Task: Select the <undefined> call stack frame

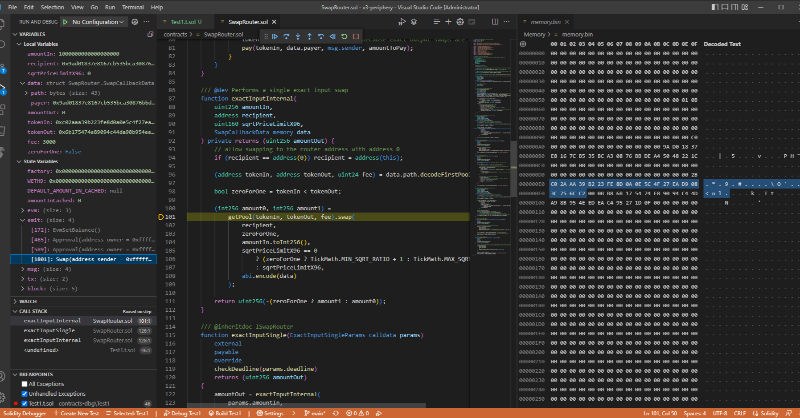Action: click(83, 350)
